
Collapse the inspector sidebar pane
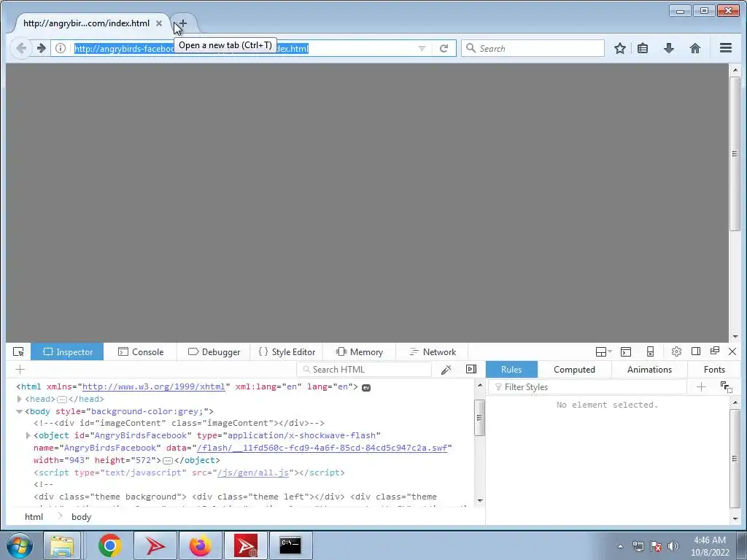(471, 369)
